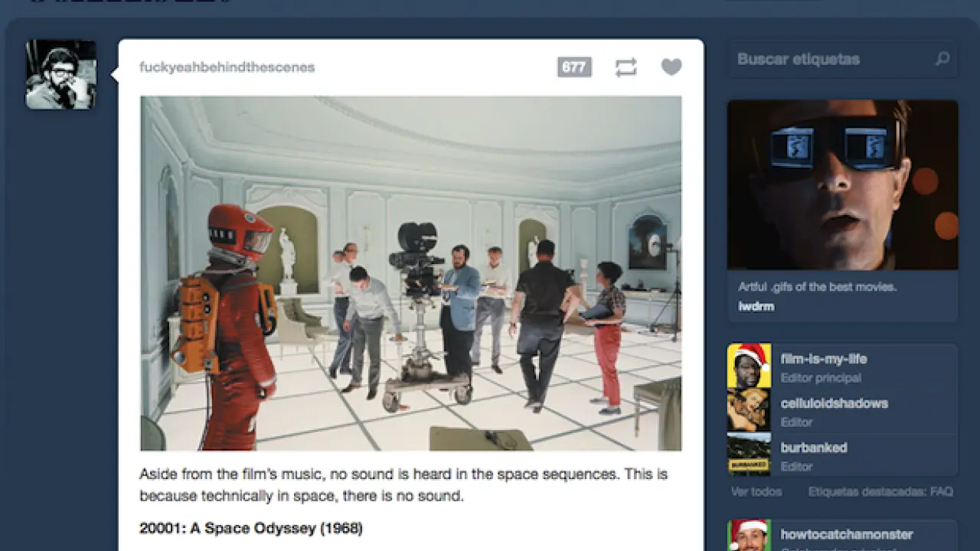This screenshot has width=980, height=551.
Task: Focus the Buscar etiquetas search field
Action: coord(831,59)
